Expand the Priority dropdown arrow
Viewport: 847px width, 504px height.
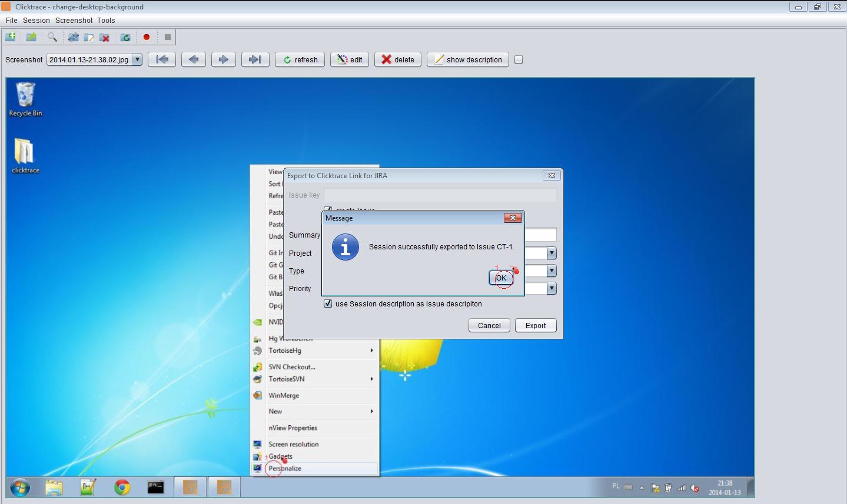pyautogui.click(x=552, y=288)
